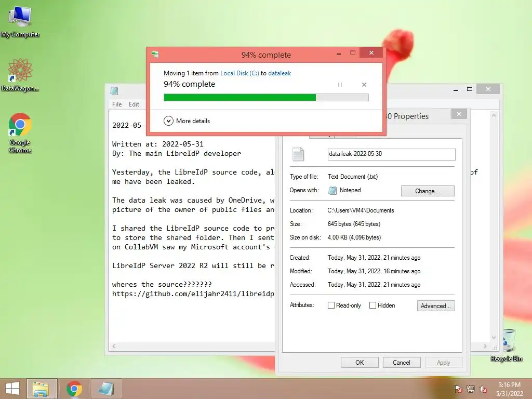Confirm Properties with OK
This screenshot has width=532, height=399.
point(360,362)
